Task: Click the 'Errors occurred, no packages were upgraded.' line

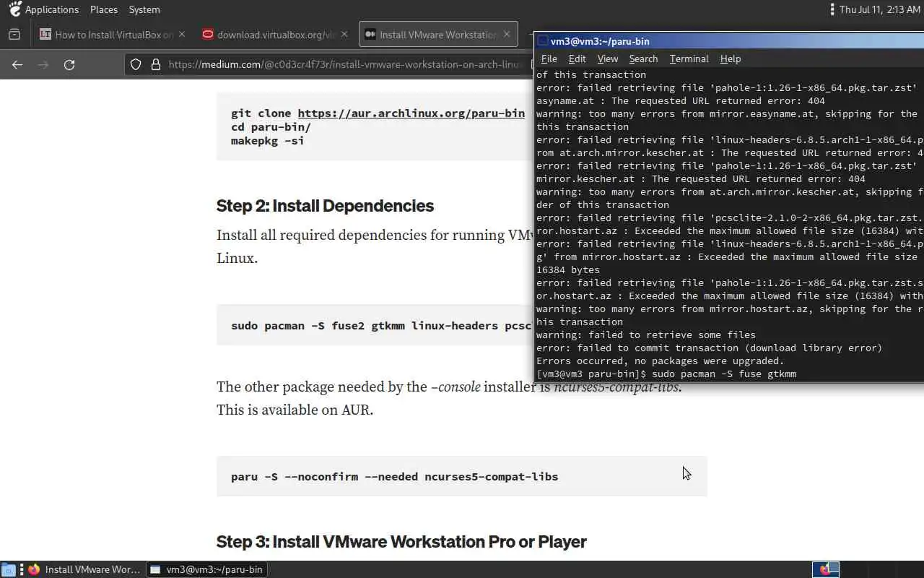Action: pyautogui.click(x=660, y=361)
